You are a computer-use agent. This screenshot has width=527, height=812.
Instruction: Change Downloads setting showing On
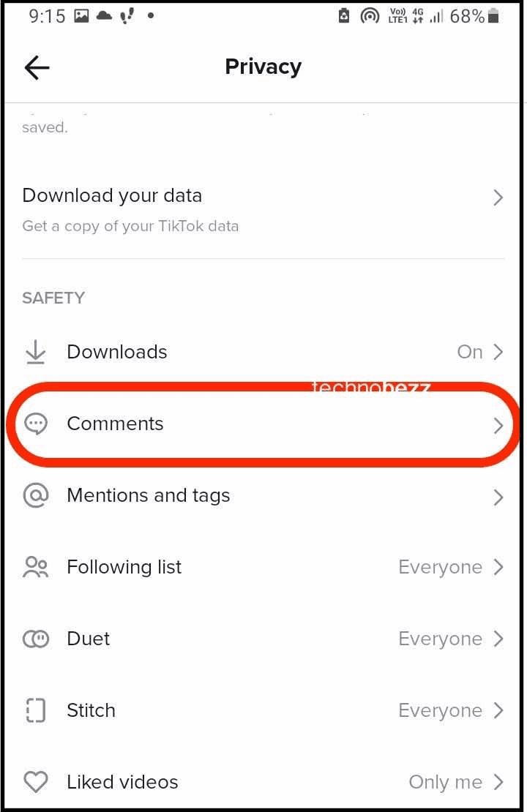[x=469, y=352]
